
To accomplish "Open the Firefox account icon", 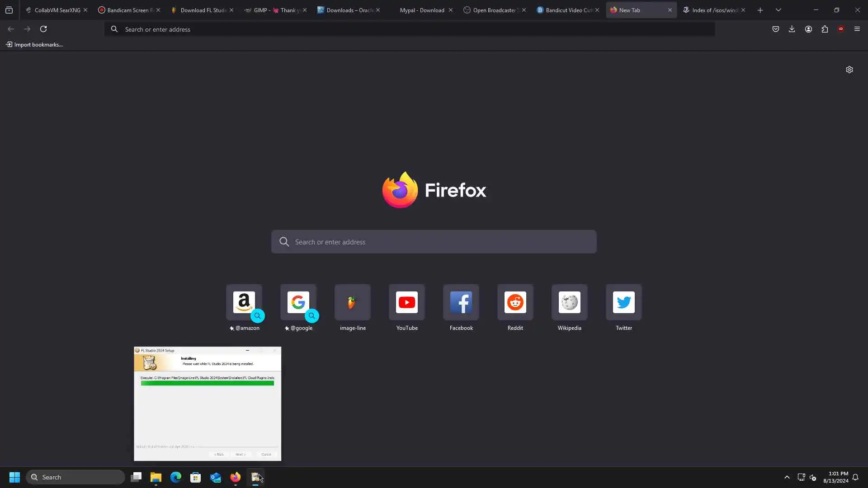I will tap(808, 29).
